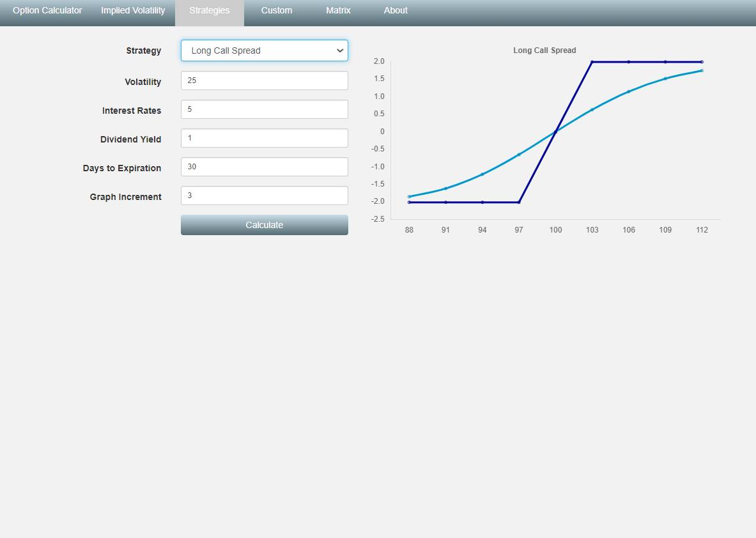Select the Dividend Yield field
Image resolution: width=756 pixels, height=538 pixels.
pos(265,138)
